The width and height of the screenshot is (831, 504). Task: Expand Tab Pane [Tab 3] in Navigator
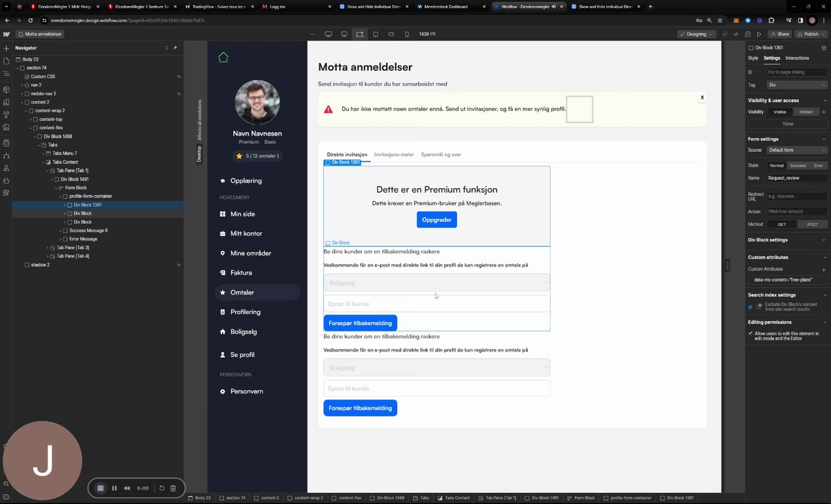click(x=47, y=248)
